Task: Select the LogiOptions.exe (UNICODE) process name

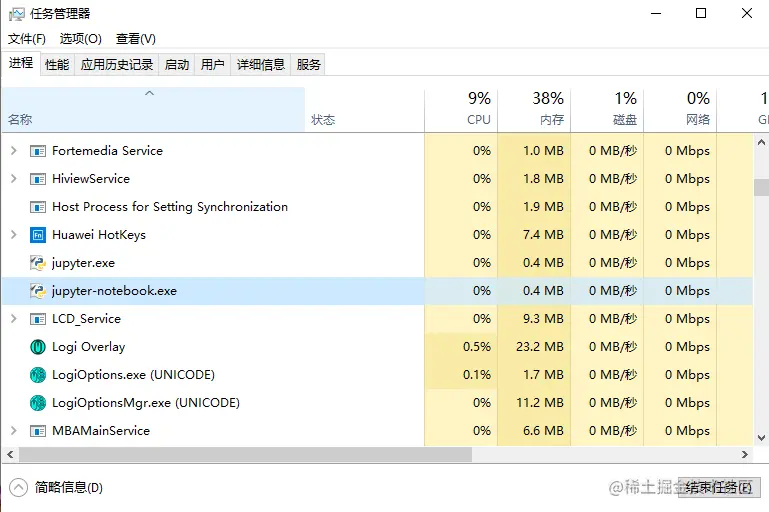Action: [133, 375]
